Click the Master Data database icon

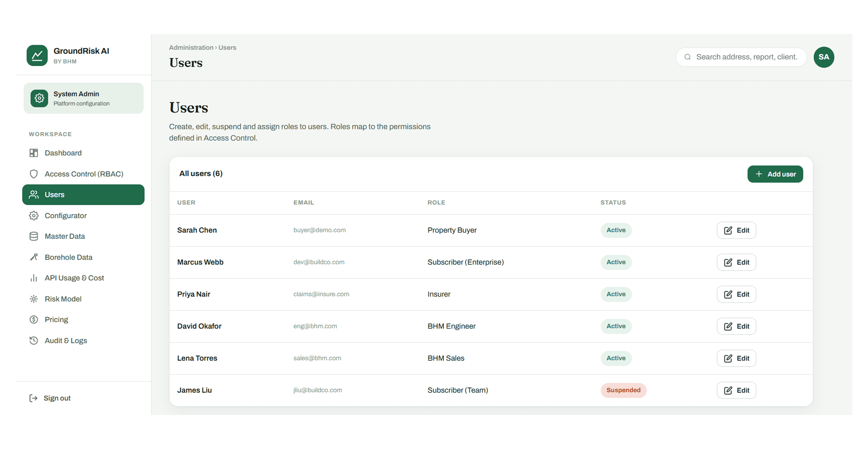point(34,237)
